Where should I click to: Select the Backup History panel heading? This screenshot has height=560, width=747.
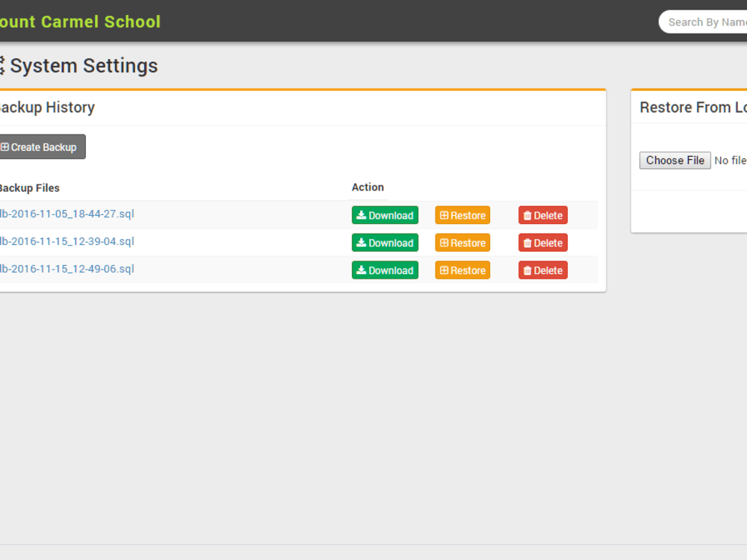47,108
